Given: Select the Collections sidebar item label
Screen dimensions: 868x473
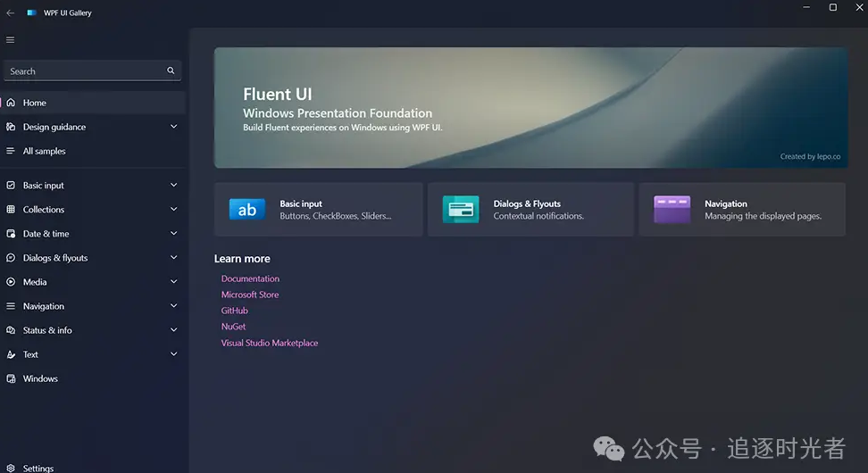Looking at the screenshot, I should [x=44, y=210].
